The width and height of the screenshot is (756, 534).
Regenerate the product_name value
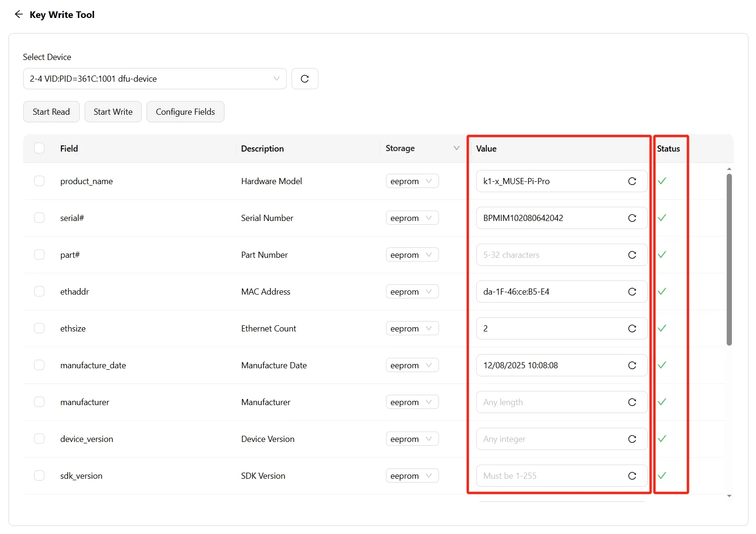pyautogui.click(x=632, y=181)
